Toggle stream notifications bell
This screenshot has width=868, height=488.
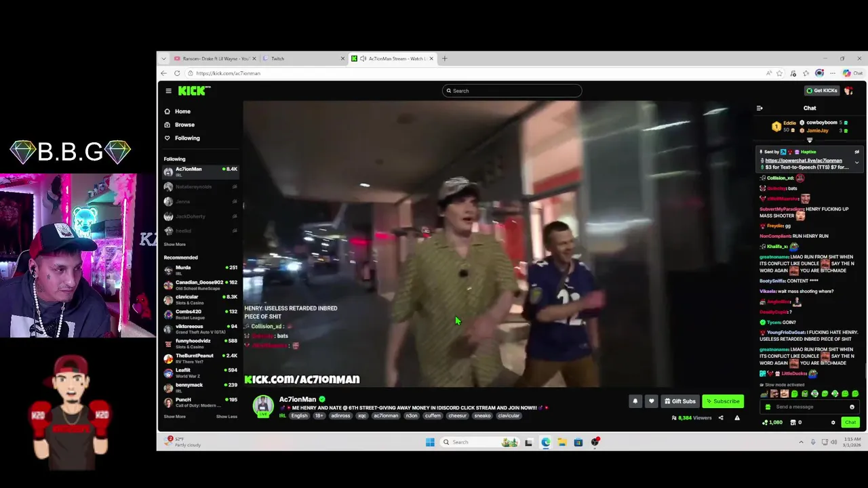(635, 401)
